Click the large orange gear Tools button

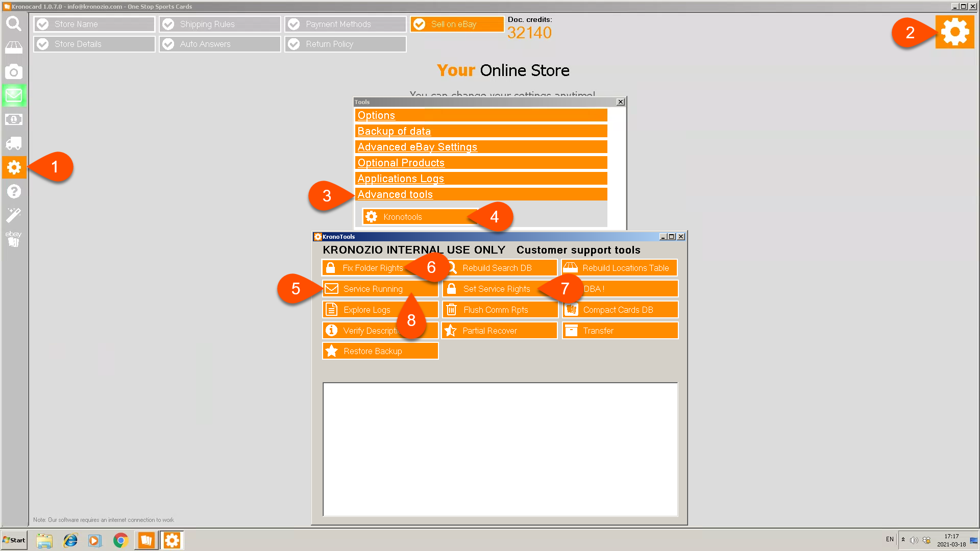[954, 32]
